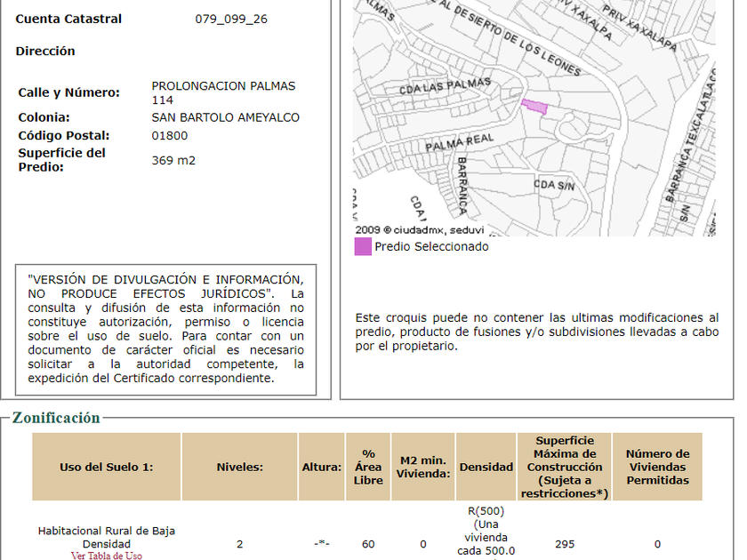Select the cuenta catastral value 079_099_26
This screenshot has width=747, height=560.
tap(230, 19)
